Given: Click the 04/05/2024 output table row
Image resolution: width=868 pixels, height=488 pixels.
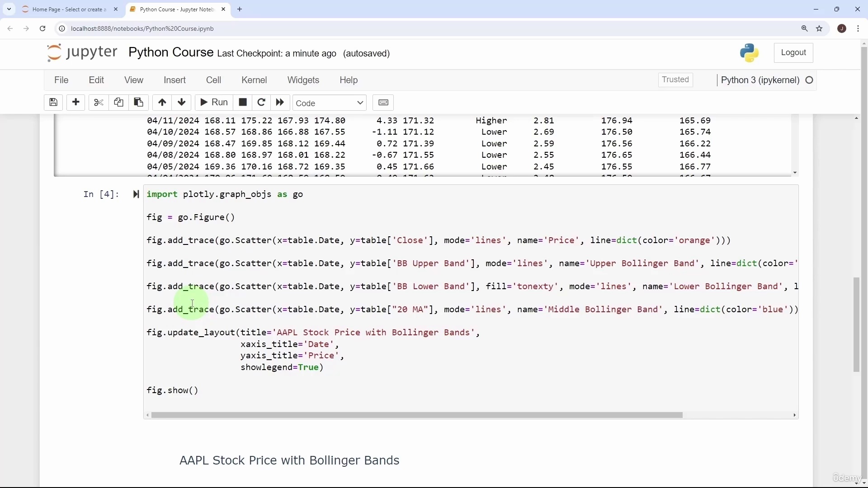Looking at the screenshot, I should tap(429, 167).
